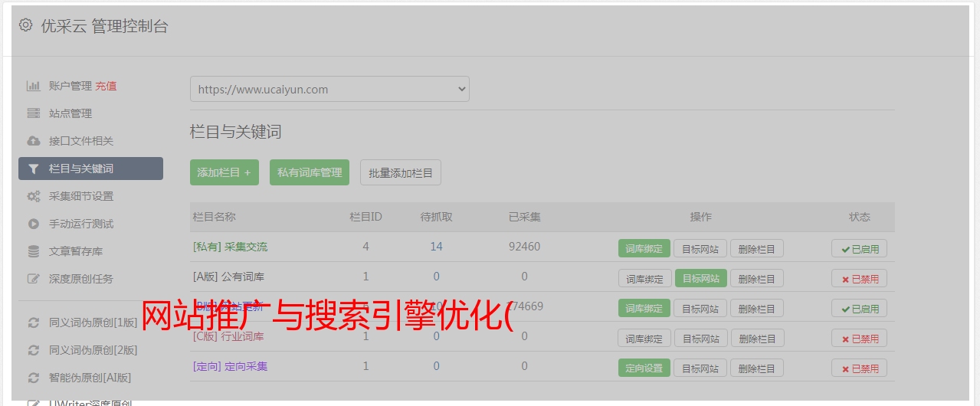
Task: Click 目标网站 for [定向] 定向采集
Action: 700,368
